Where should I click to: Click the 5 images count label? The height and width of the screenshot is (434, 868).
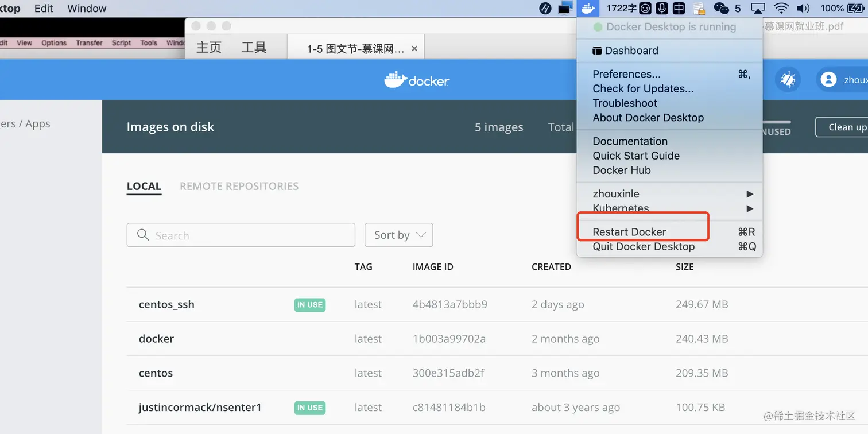point(499,127)
